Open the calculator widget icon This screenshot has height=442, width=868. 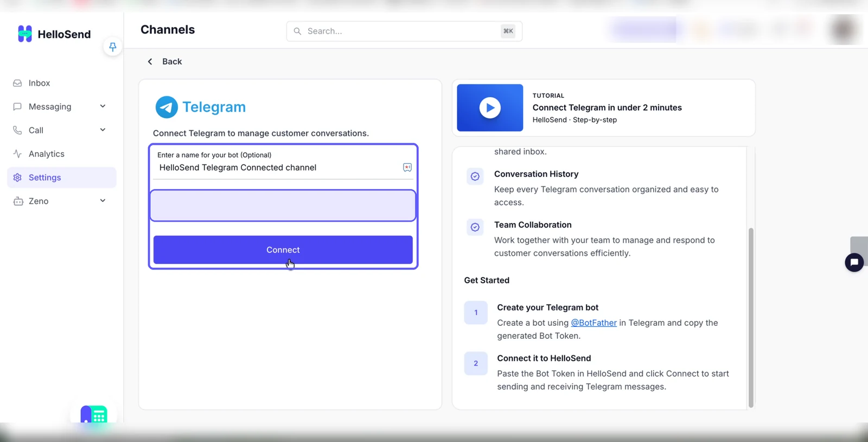pos(93,415)
